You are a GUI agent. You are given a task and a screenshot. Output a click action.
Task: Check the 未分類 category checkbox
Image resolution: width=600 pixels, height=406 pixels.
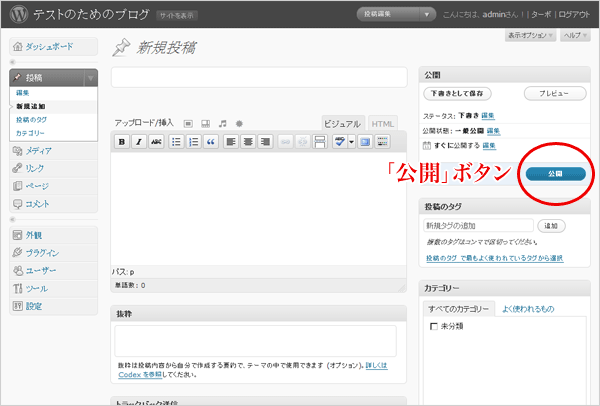pyautogui.click(x=434, y=326)
